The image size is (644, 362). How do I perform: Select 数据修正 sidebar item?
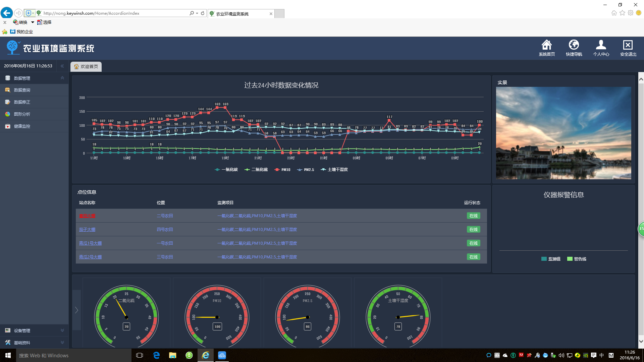[x=22, y=102]
